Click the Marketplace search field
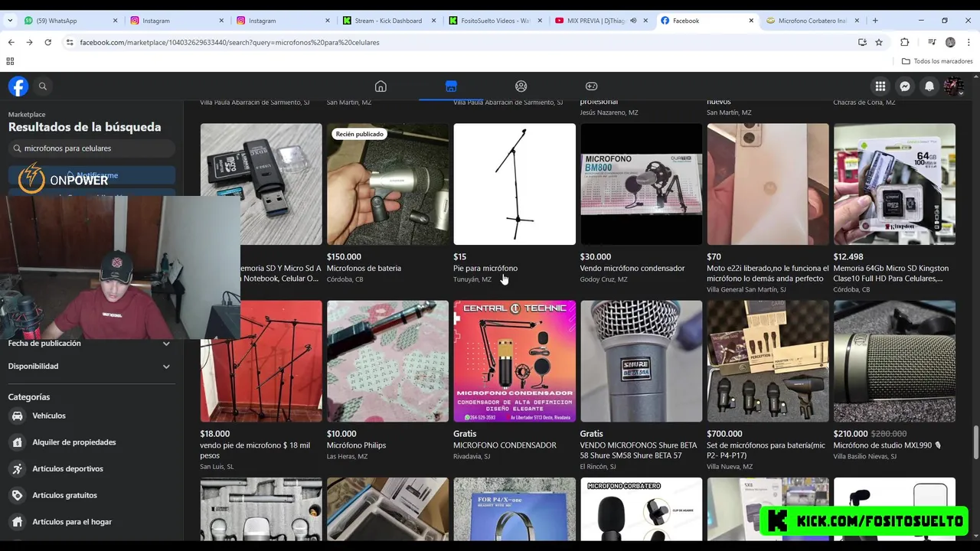 point(92,148)
